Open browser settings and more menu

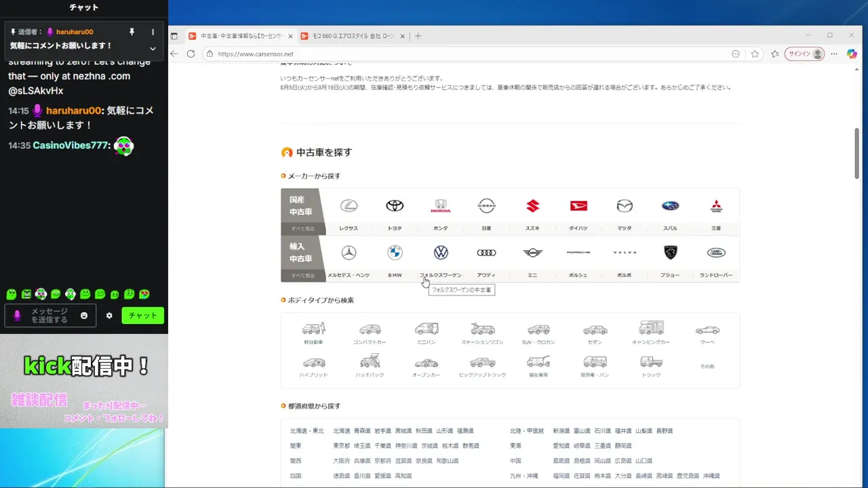835,54
